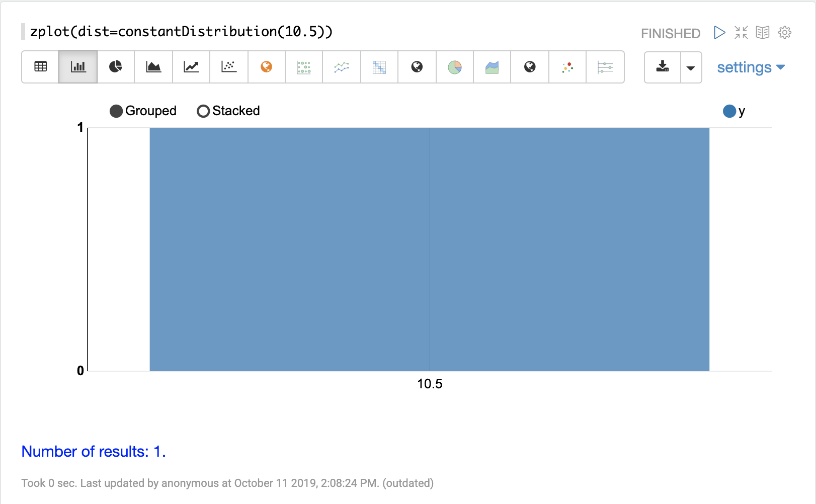
Task: Switch to pie chart visualization
Action: tap(116, 67)
